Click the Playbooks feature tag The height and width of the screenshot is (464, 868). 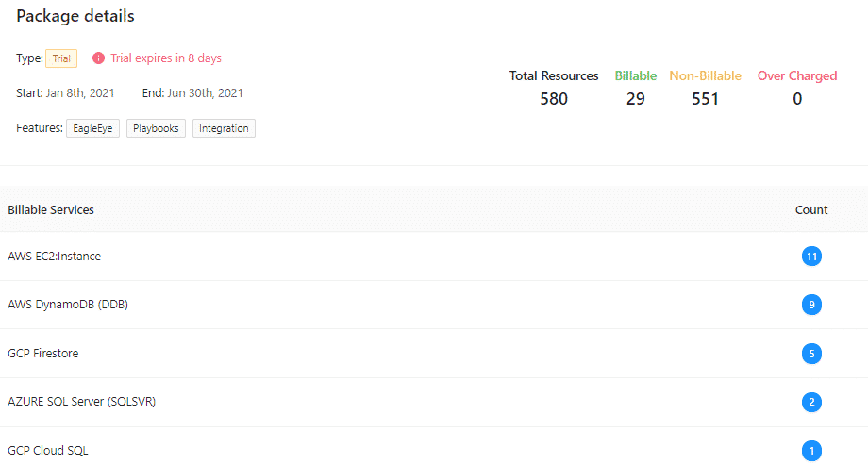[156, 128]
